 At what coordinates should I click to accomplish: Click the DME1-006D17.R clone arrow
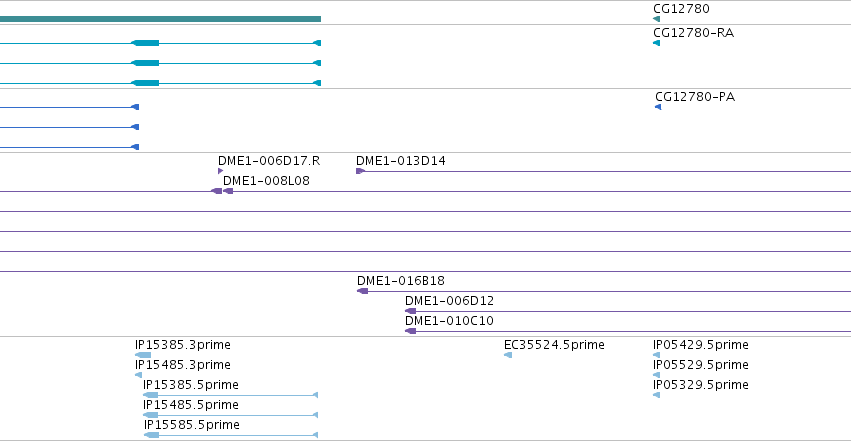[220, 171]
